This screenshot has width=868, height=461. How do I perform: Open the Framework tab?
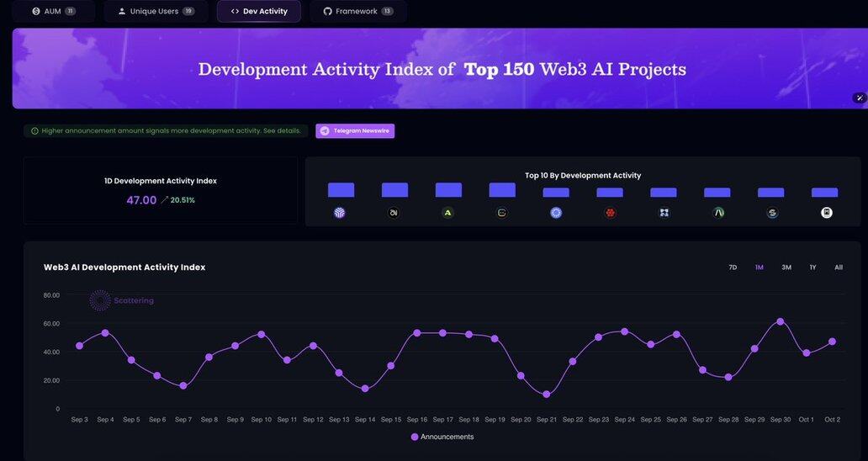[x=357, y=11]
